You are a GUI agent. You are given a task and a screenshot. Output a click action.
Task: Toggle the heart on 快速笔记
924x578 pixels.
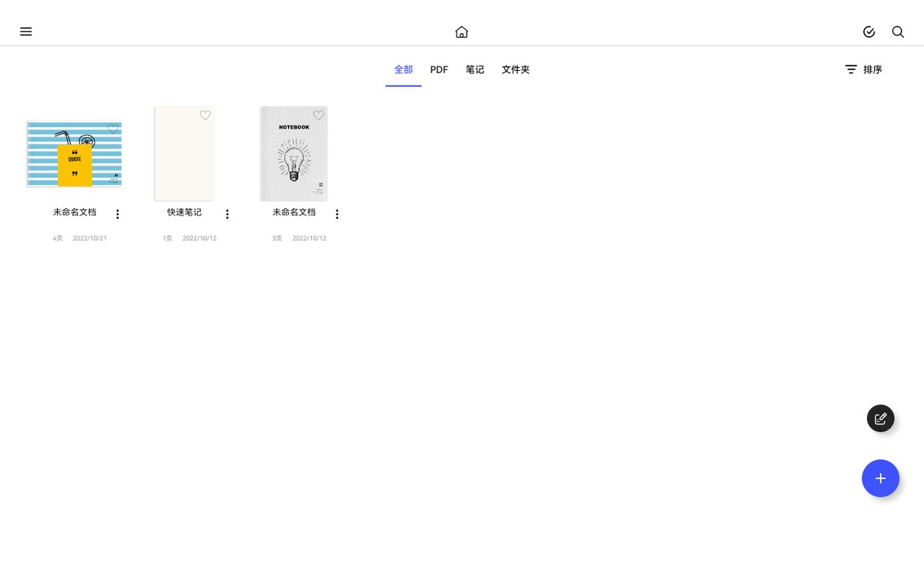tap(205, 116)
